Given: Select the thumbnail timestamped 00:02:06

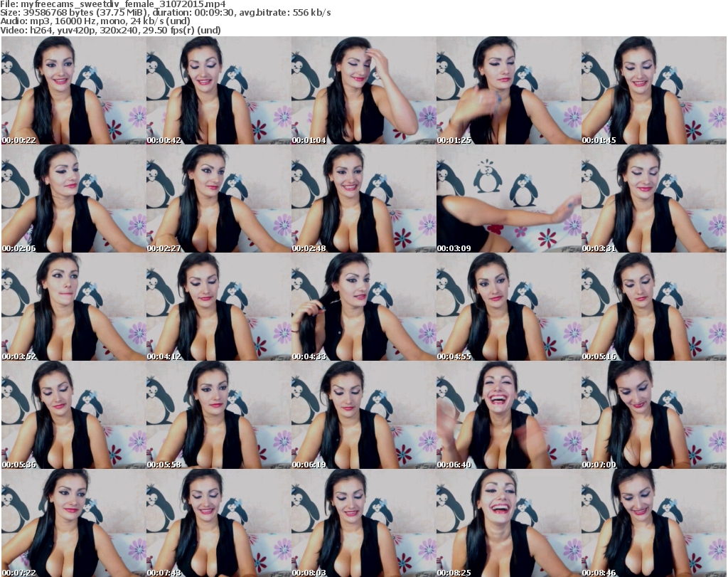Looking at the screenshot, I should click(73, 198).
